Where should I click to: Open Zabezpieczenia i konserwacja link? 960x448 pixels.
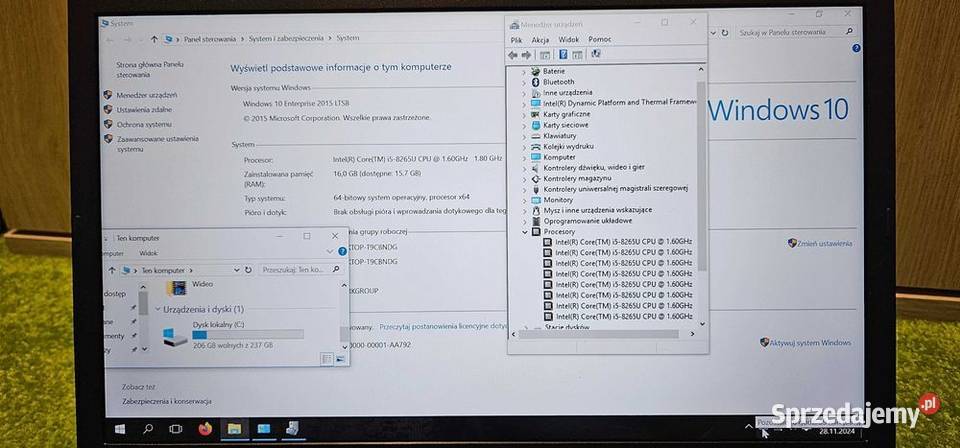[x=167, y=401]
